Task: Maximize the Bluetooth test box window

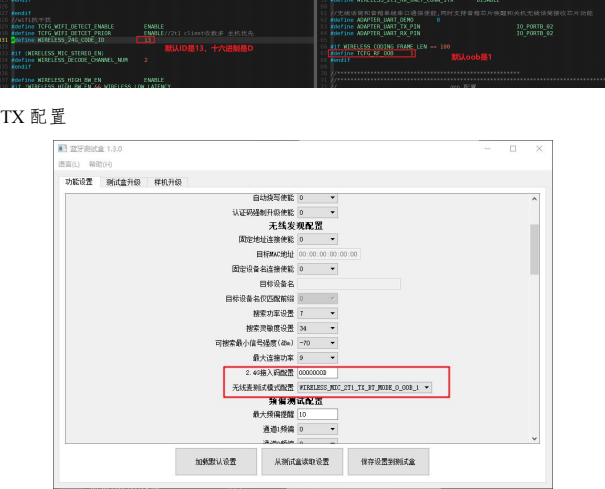Action: [x=513, y=149]
